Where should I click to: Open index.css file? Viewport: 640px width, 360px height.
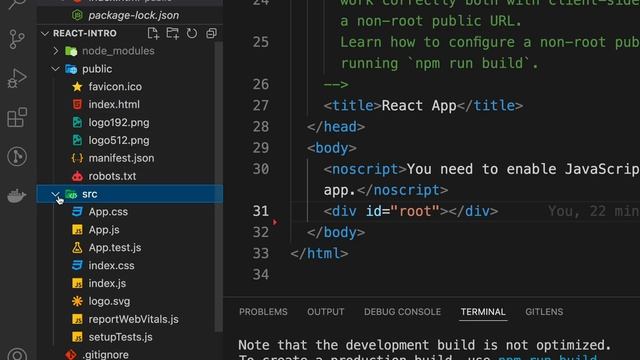[x=111, y=266]
